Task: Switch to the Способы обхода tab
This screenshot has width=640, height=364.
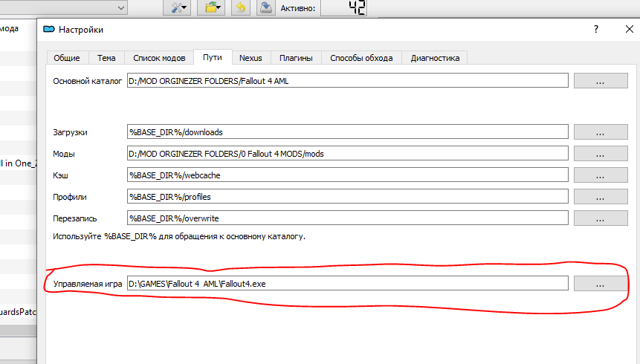Action: coord(361,57)
